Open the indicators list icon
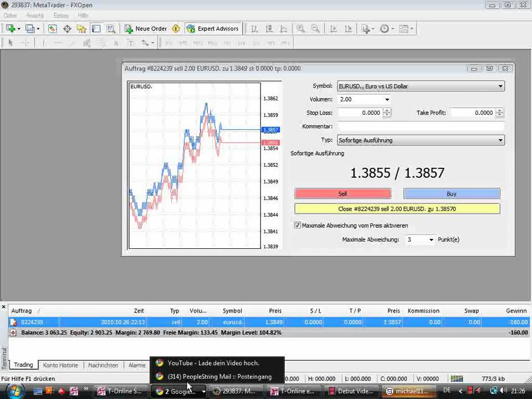 366,29
